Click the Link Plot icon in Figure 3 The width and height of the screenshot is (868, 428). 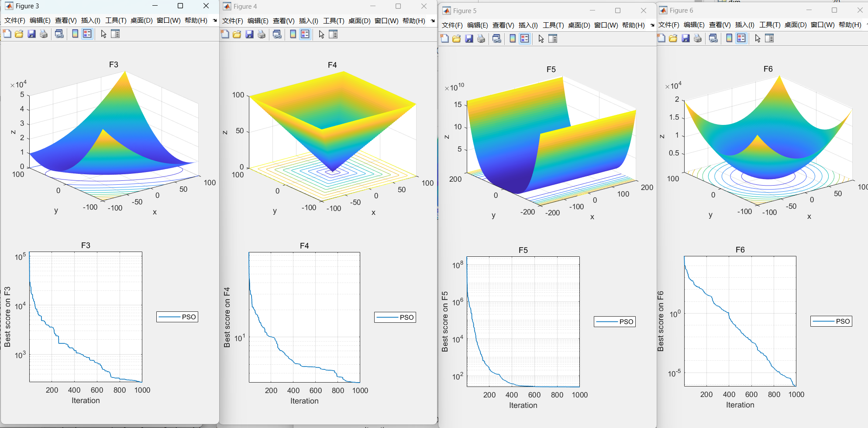[59, 34]
